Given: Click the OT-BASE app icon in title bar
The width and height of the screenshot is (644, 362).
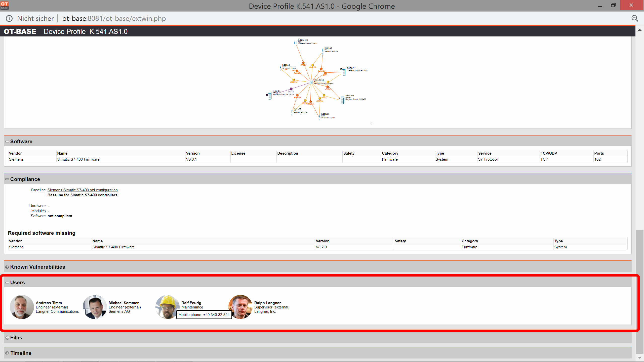Looking at the screenshot, I should 5,5.
